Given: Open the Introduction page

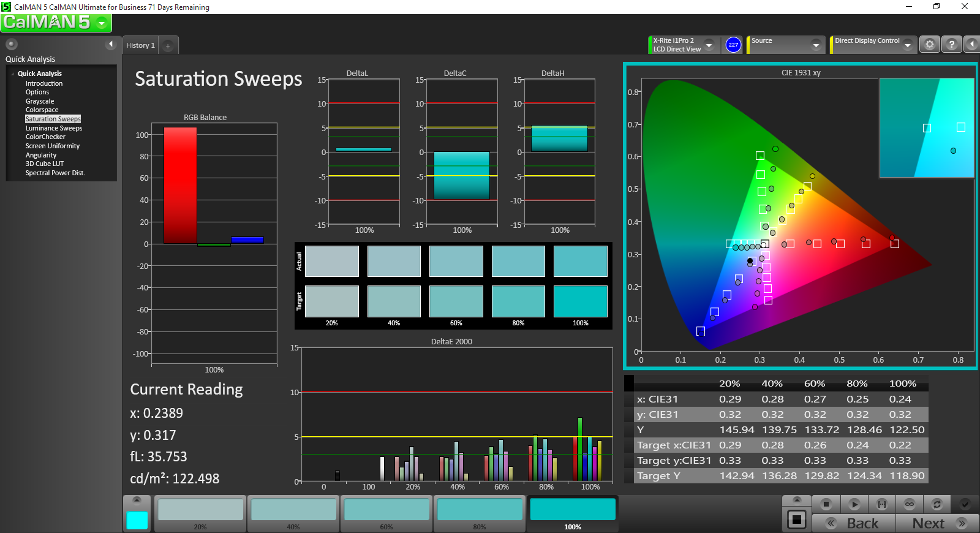Looking at the screenshot, I should click(44, 83).
